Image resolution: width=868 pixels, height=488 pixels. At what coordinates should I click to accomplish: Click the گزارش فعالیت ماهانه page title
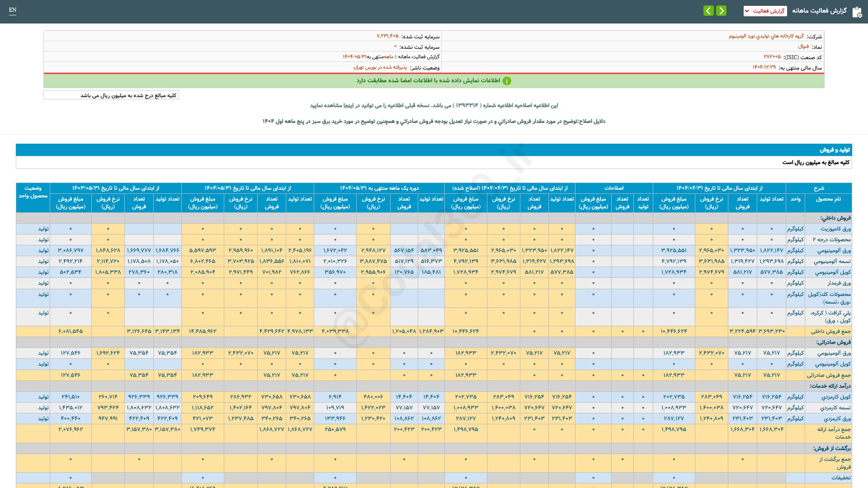pos(819,11)
